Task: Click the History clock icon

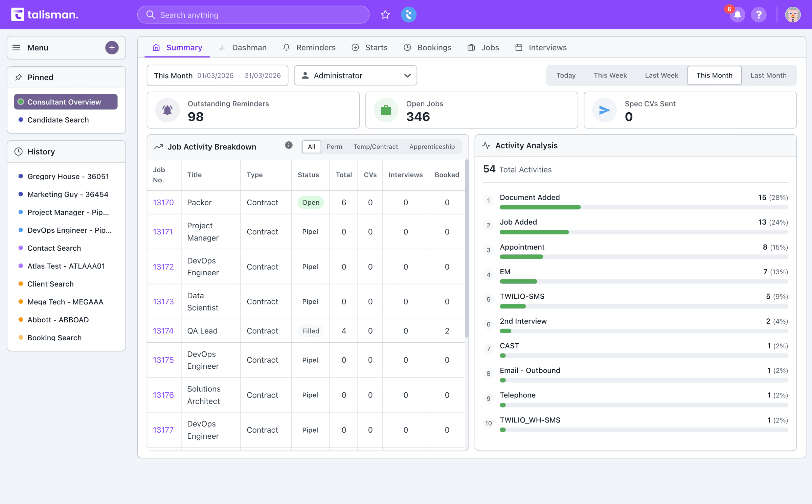Action: click(19, 152)
